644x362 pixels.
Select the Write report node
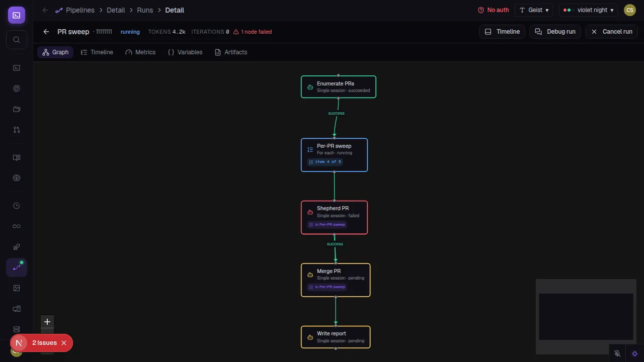point(336,337)
